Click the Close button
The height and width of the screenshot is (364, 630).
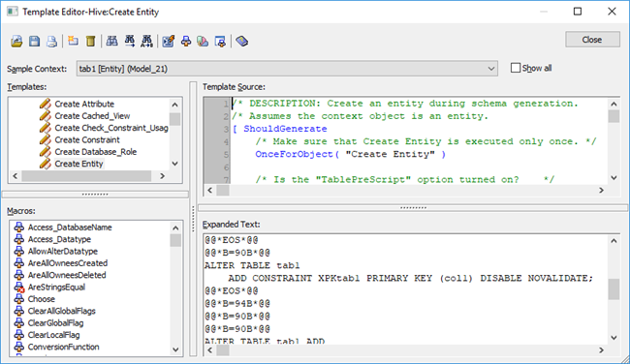pyautogui.click(x=592, y=40)
